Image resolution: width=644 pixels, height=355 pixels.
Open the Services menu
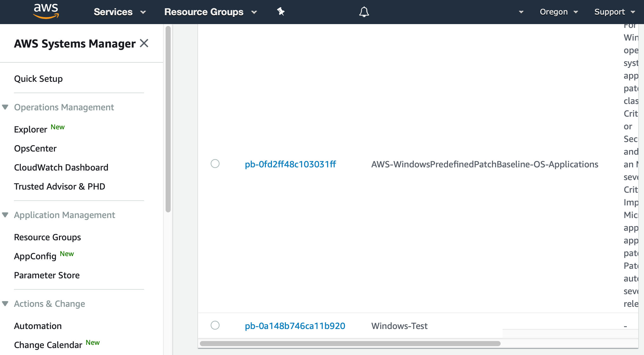[120, 12]
